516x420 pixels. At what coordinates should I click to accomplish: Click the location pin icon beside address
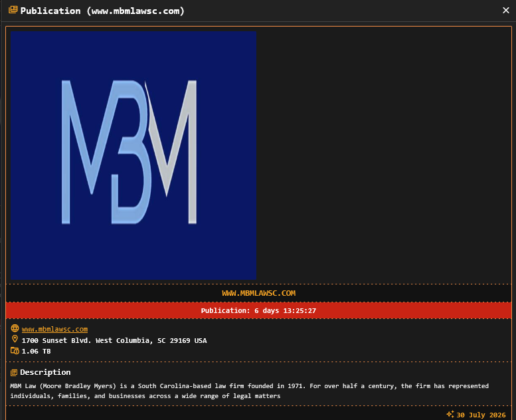tap(15, 339)
